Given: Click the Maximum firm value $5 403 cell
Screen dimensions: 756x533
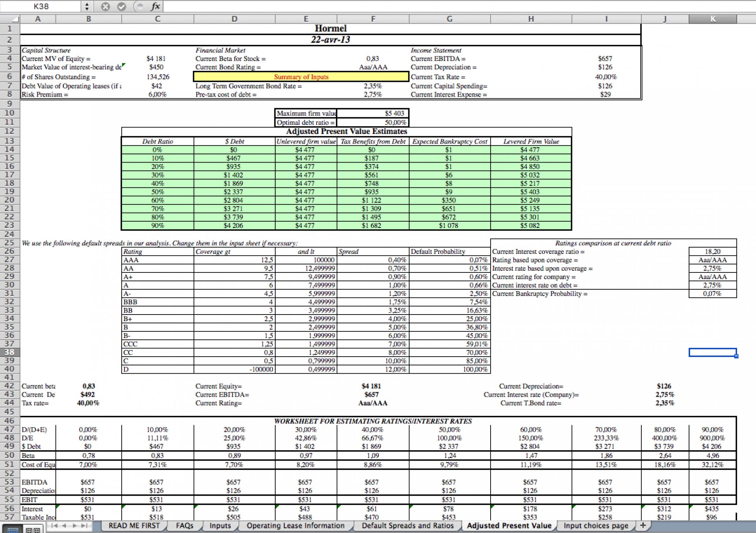Looking at the screenshot, I should [373, 113].
